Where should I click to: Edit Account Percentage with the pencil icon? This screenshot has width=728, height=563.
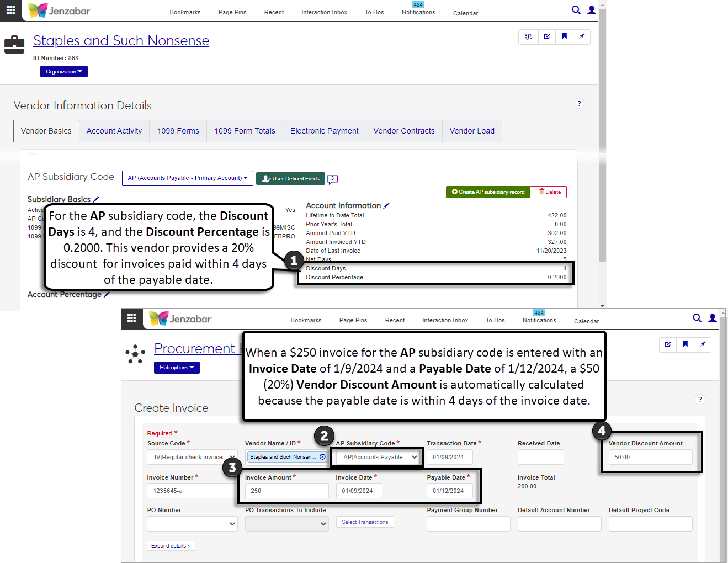pos(107,295)
